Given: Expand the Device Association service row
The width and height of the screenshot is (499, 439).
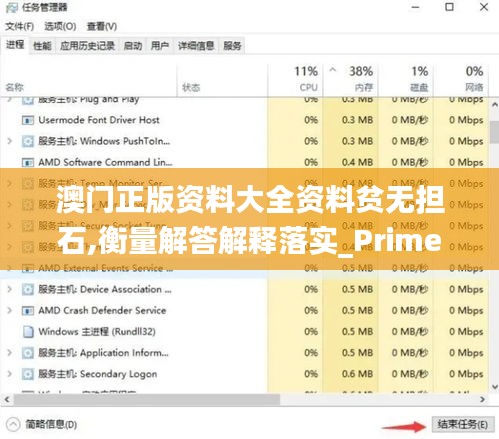Looking at the screenshot, I should 10,289.
